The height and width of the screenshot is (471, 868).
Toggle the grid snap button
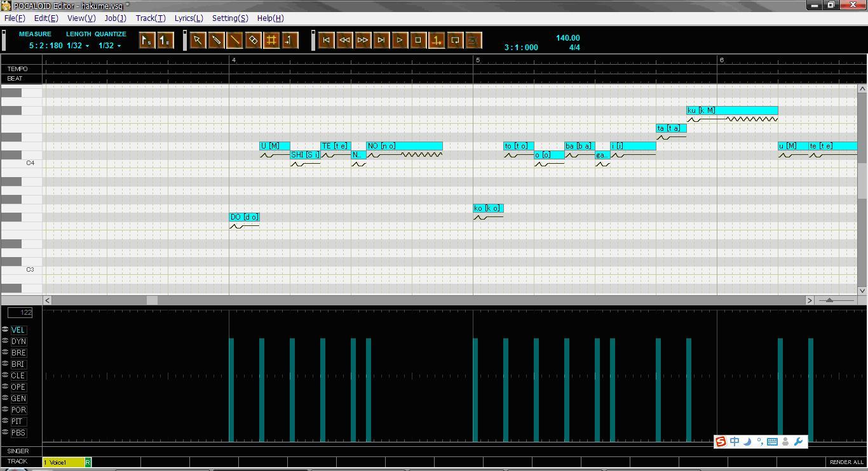click(271, 41)
